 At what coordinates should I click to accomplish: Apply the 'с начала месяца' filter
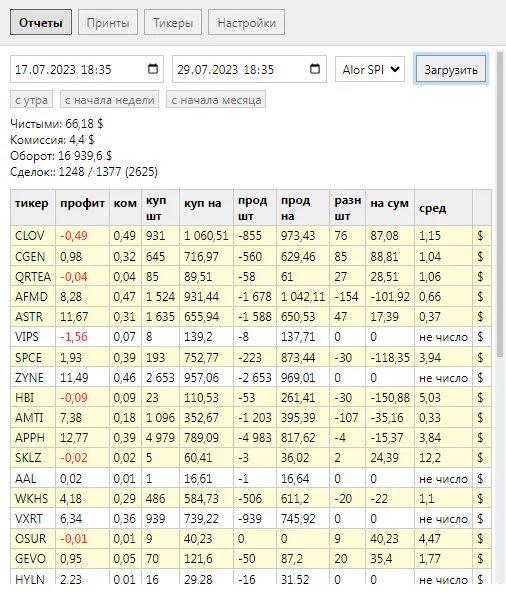pyautogui.click(x=216, y=100)
